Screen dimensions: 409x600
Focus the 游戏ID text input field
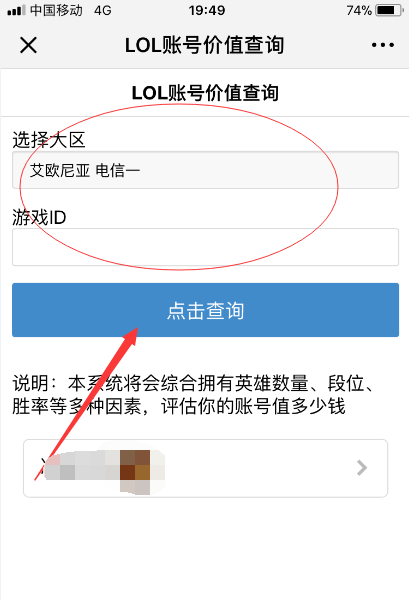pyautogui.click(x=205, y=247)
